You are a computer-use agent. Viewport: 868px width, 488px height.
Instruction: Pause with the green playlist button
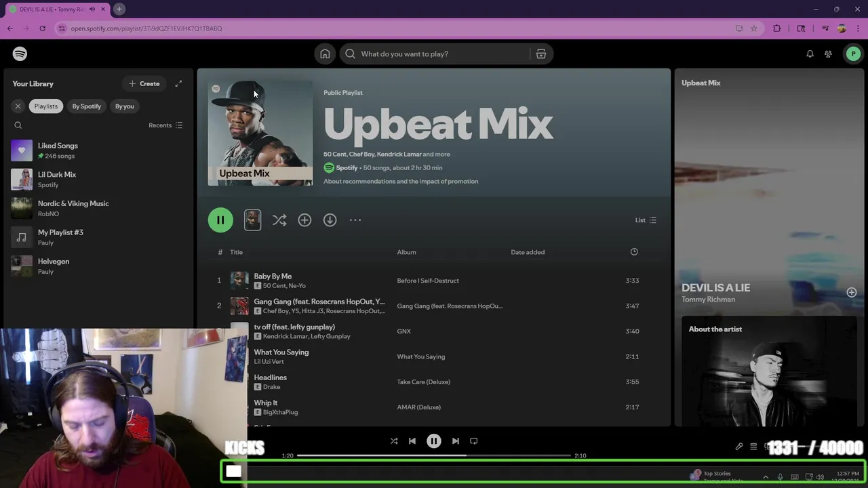220,220
